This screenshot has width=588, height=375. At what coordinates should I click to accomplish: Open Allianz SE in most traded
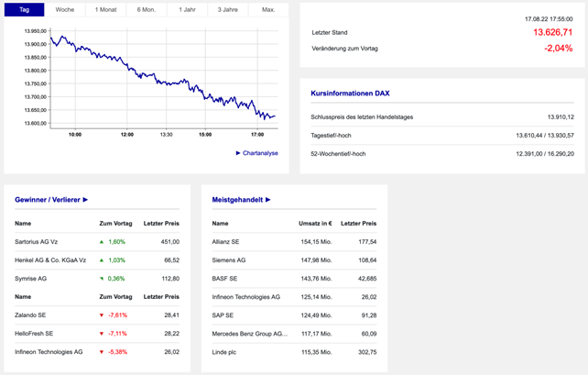point(225,241)
